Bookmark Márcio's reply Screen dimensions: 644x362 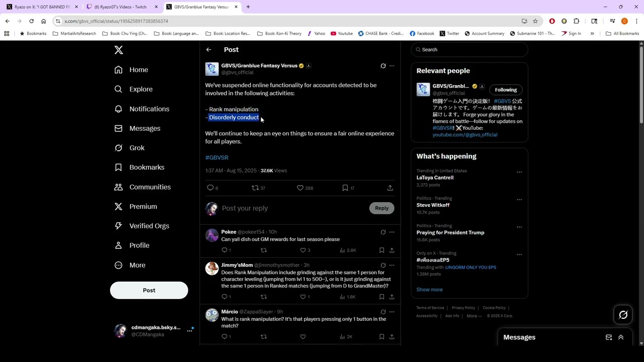tap(382, 336)
